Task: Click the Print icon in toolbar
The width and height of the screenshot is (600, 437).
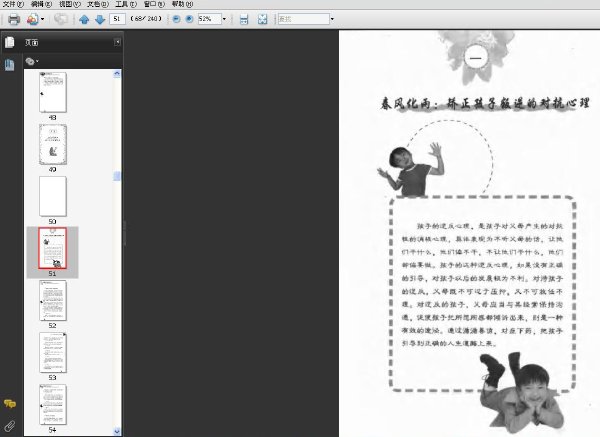Action: coord(14,19)
